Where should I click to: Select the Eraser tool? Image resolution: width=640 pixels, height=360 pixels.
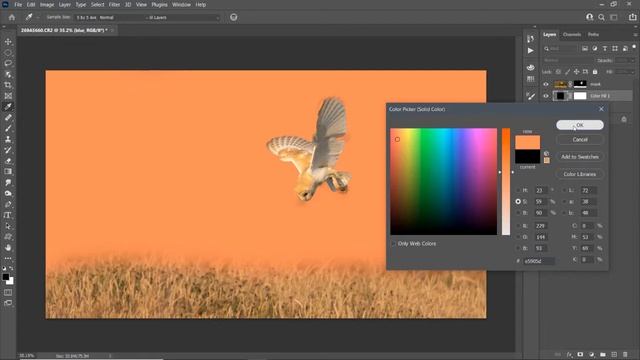tap(8, 161)
